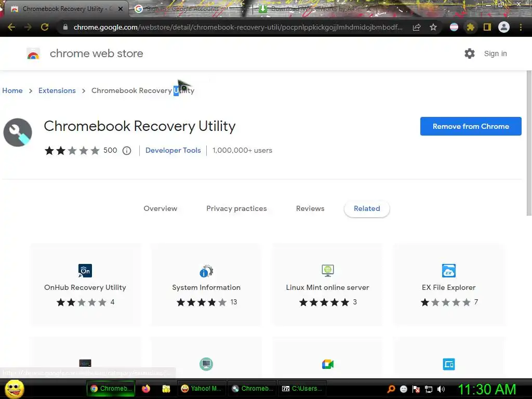Click the address bar URL field
Viewport: 532px width, 399px height.
237,27
